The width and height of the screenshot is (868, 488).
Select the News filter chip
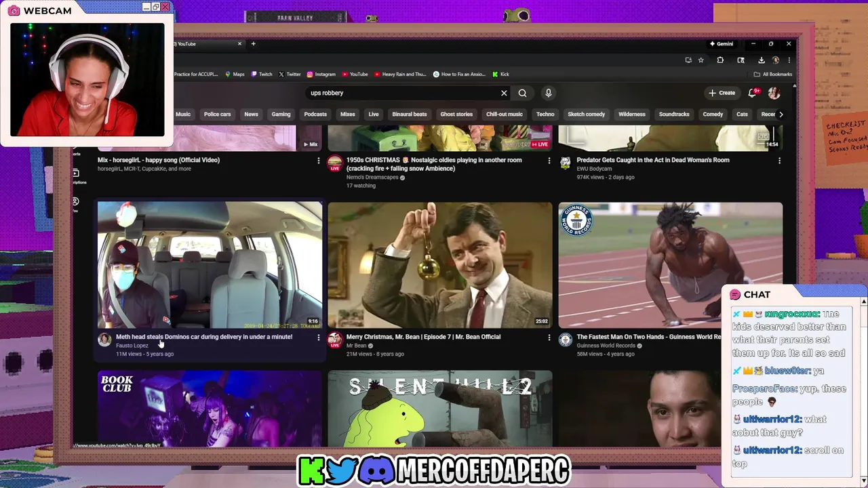(x=251, y=115)
